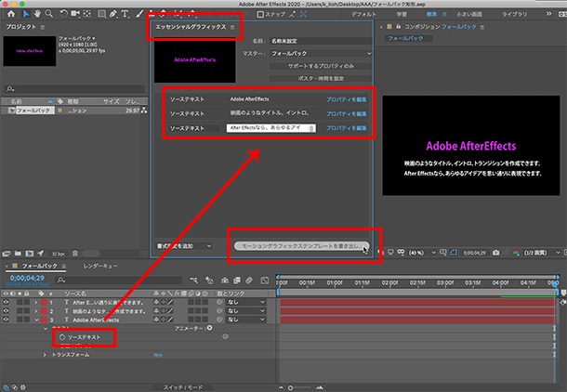The image size is (567, 392).
Task: Expand layer 1 properties arrow
Action: pyautogui.click(x=36, y=302)
